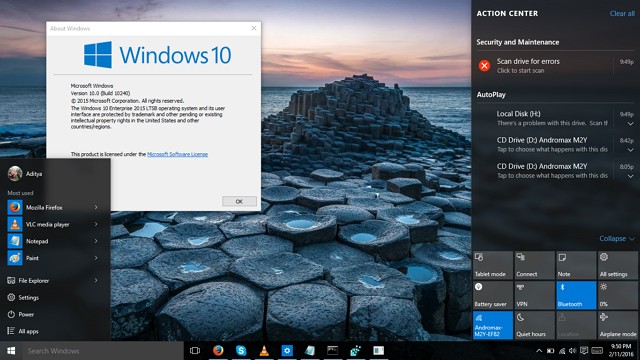Expand 8:05p CD Drive Andromax notification
The width and height of the screenshot is (640, 360).
coord(631,176)
